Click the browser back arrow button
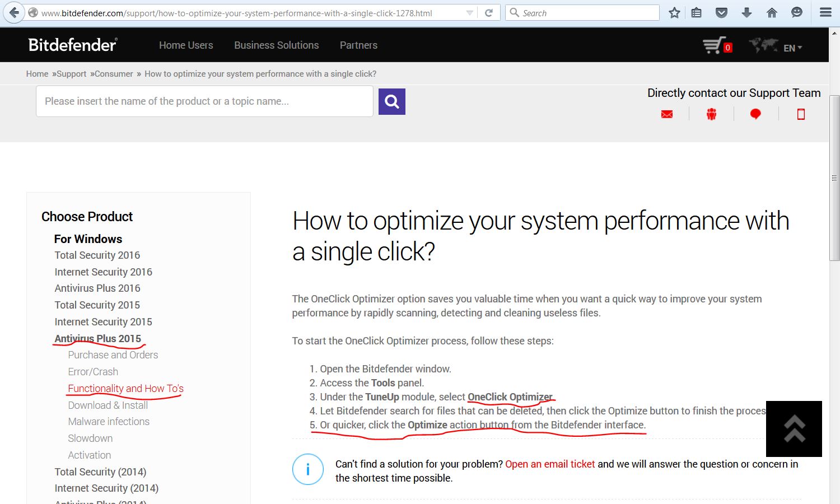The image size is (840, 504). click(13, 12)
